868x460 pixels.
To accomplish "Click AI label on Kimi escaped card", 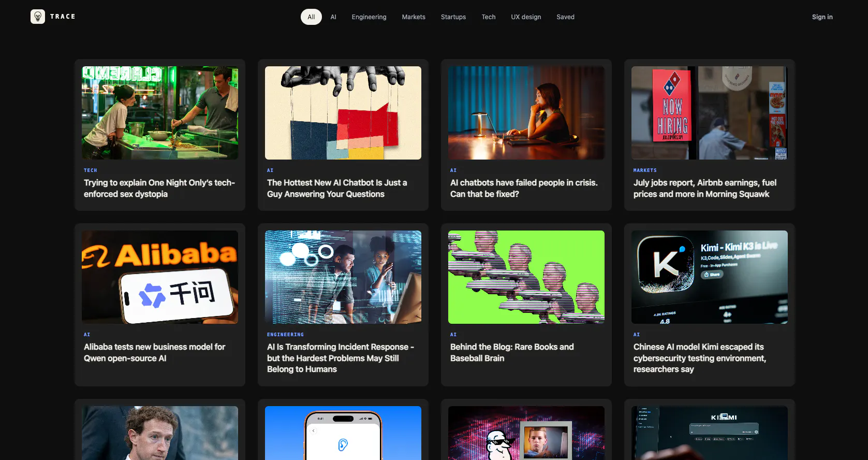I will [637, 335].
